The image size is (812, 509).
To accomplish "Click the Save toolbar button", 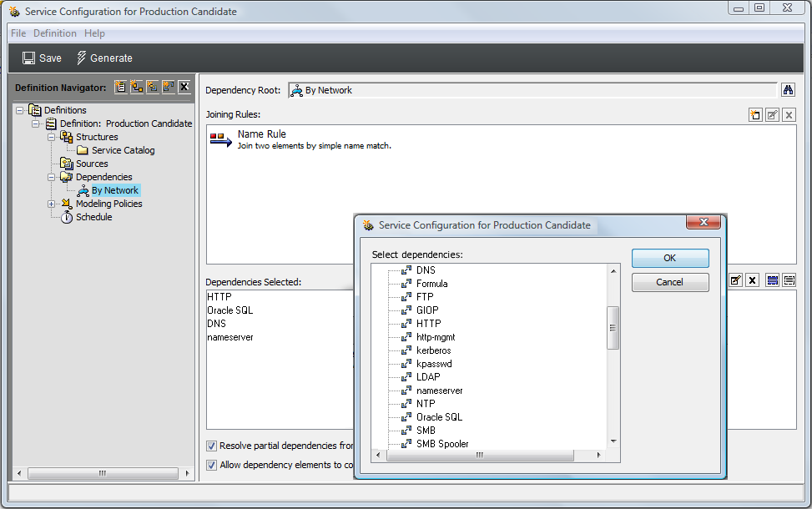I will click(x=42, y=58).
